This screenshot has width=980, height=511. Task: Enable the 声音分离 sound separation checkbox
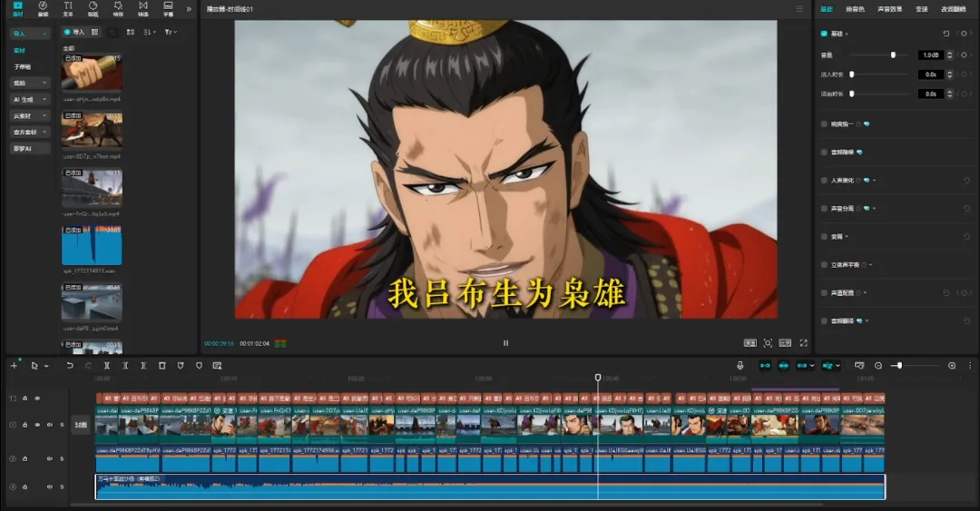(824, 208)
